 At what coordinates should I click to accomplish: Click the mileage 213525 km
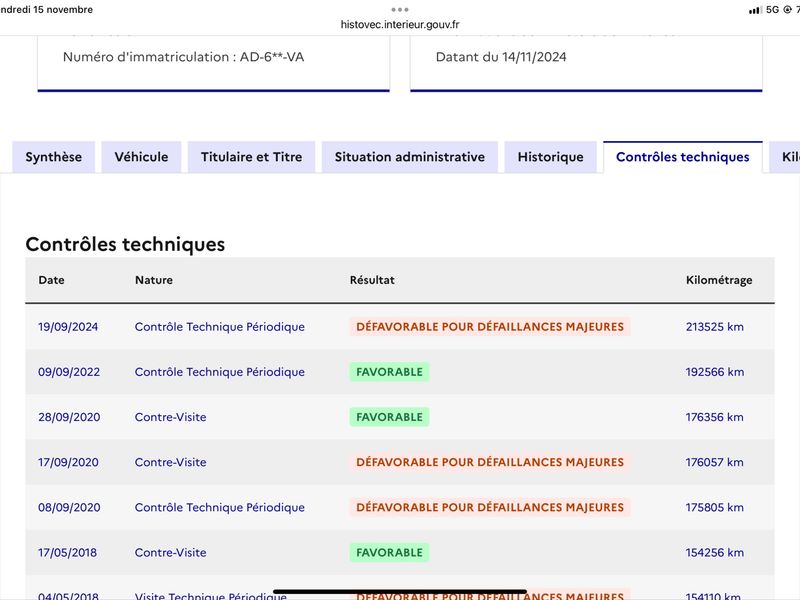click(715, 327)
